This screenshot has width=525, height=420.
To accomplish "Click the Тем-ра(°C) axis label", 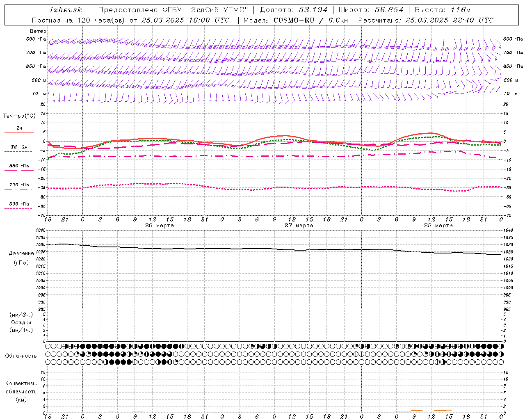I will click(19, 116).
